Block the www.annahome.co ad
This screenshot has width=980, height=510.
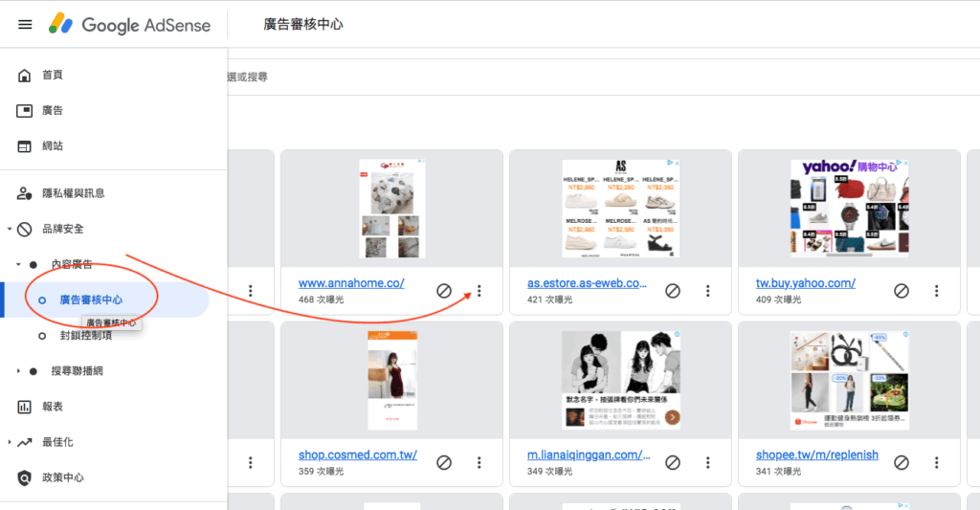[x=444, y=291]
